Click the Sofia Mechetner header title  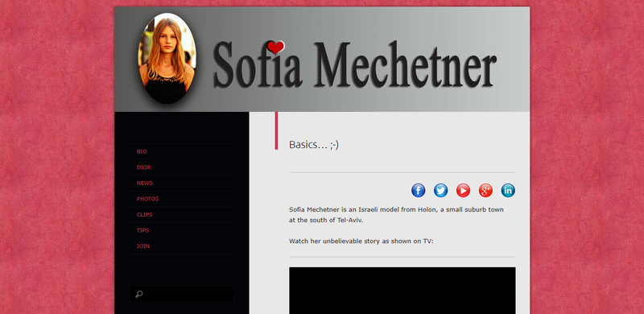[355, 64]
